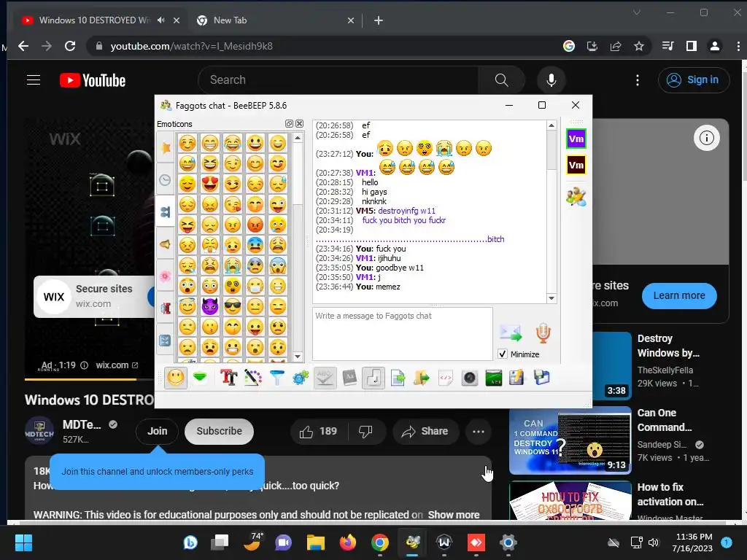Focus the Write a message input box
The height and width of the screenshot is (560, 747).
(403, 333)
